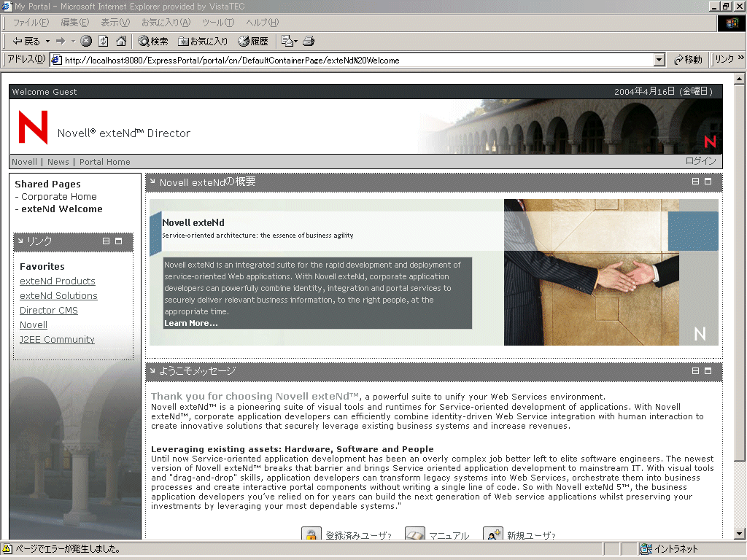
Task: Print the page with the printer icon
Action: 309,42
